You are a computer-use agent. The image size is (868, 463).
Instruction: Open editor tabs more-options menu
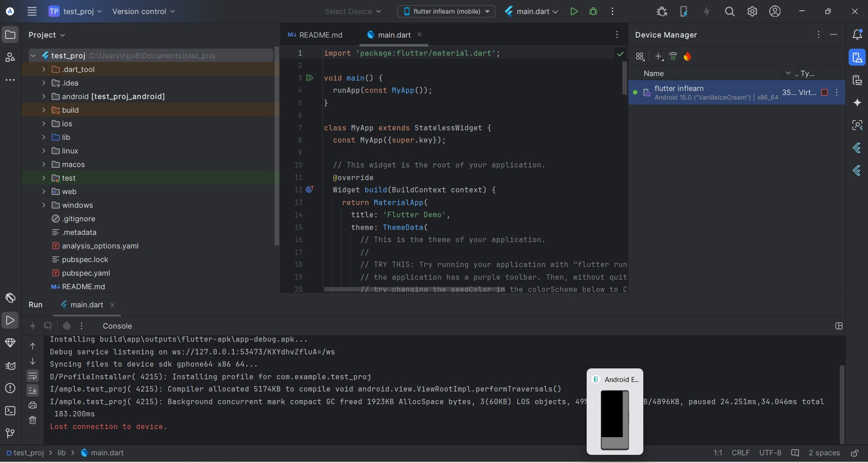coord(617,35)
